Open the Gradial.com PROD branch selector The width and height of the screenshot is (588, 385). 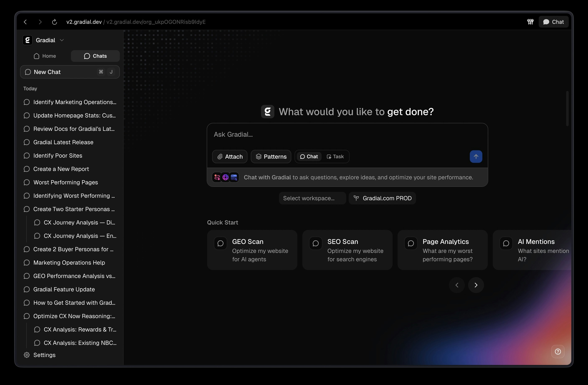(382, 198)
